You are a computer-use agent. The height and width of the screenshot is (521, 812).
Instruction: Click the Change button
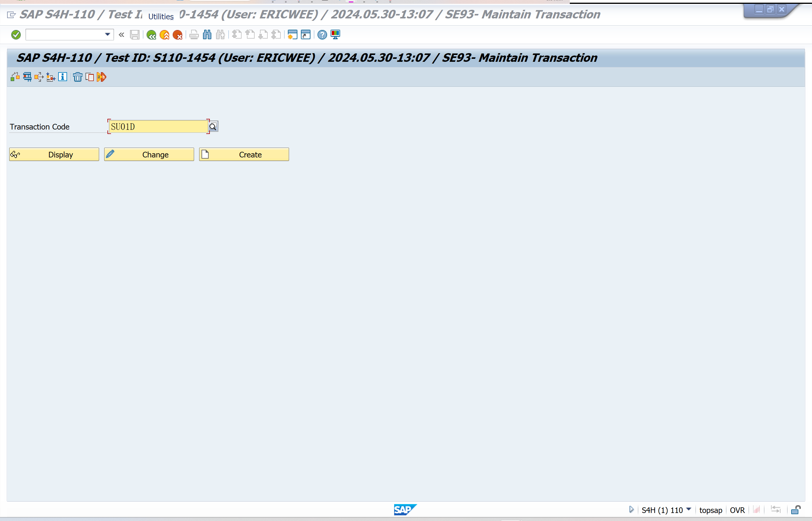click(x=149, y=155)
